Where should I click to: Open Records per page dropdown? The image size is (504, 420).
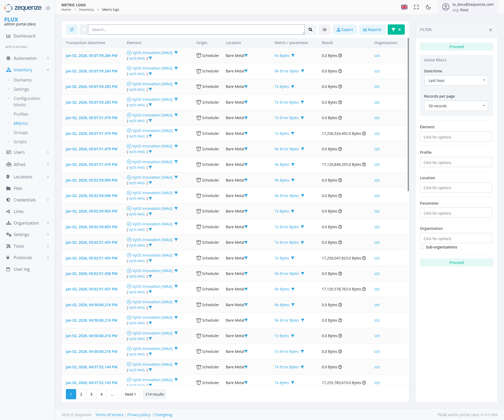pos(456,106)
